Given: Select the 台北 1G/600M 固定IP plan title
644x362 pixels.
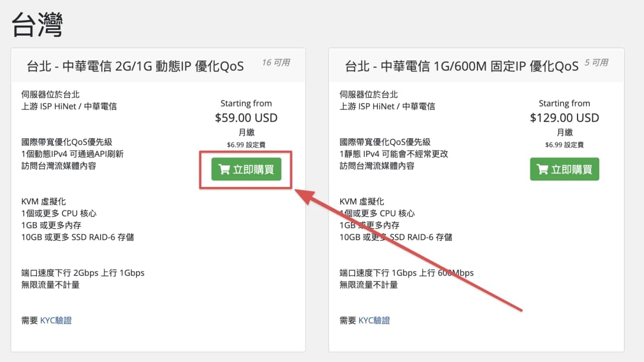Looking at the screenshot, I should pyautogui.click(x=461, y=66).
